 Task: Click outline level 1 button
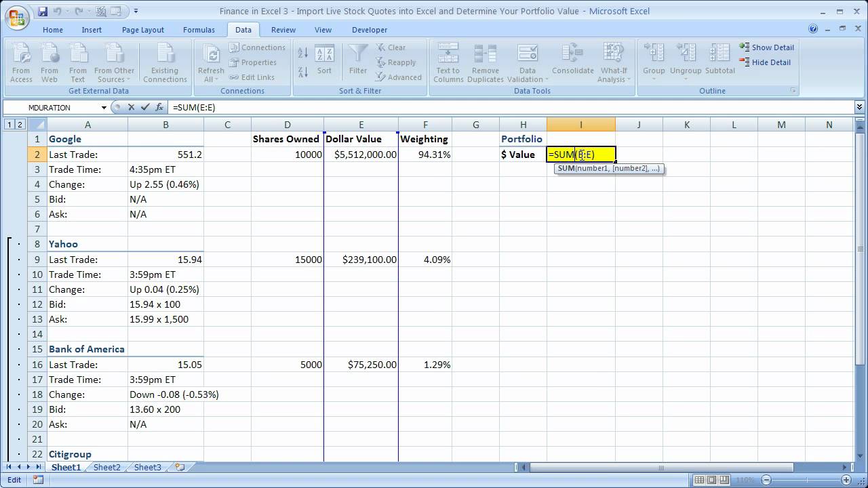pyautogui.click(x=9, y=124)
